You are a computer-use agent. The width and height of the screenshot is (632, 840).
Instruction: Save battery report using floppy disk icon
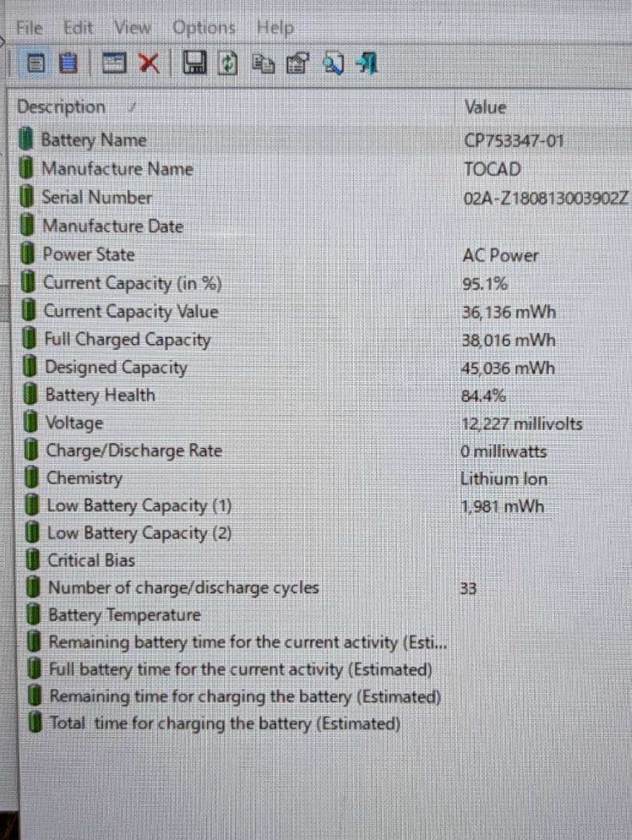click(194, 63)
